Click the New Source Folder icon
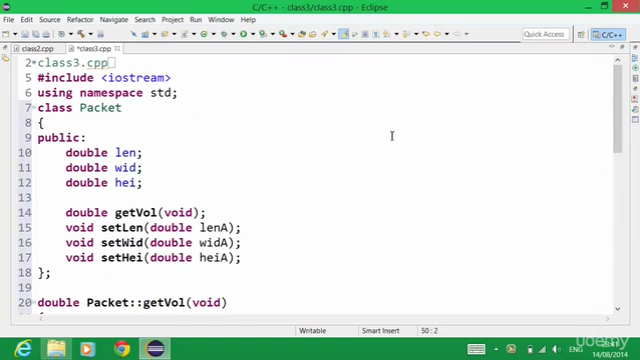This screenshot has height=360, width=640. [165, 34]
